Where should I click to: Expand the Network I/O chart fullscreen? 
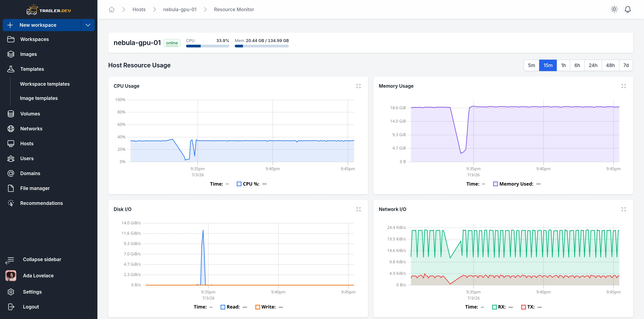click(624, 209)
